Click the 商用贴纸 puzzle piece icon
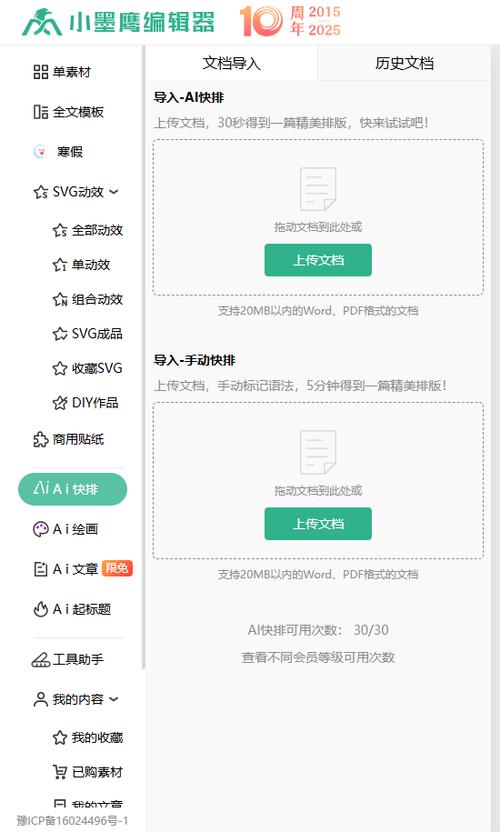The image size is (500, 832). (41, 439)
